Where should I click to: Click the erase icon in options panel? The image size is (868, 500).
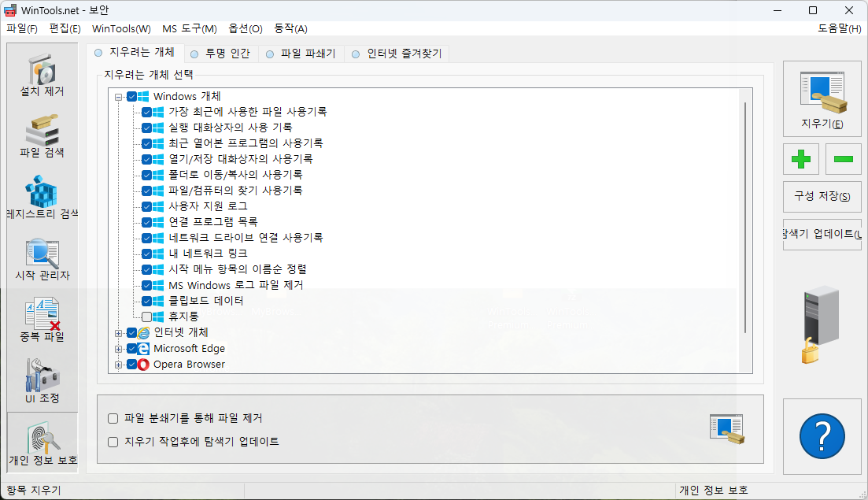click(x=727, y=428)
